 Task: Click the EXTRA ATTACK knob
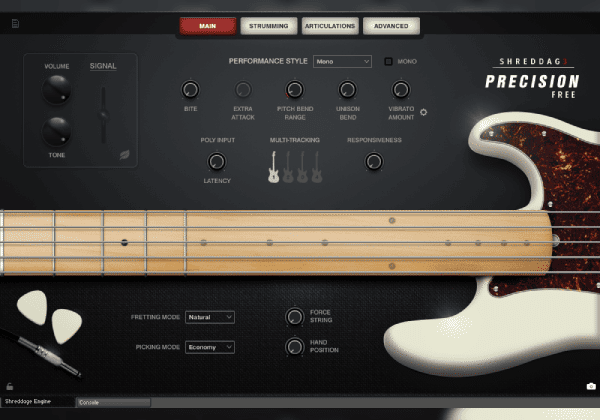(243, 90)
